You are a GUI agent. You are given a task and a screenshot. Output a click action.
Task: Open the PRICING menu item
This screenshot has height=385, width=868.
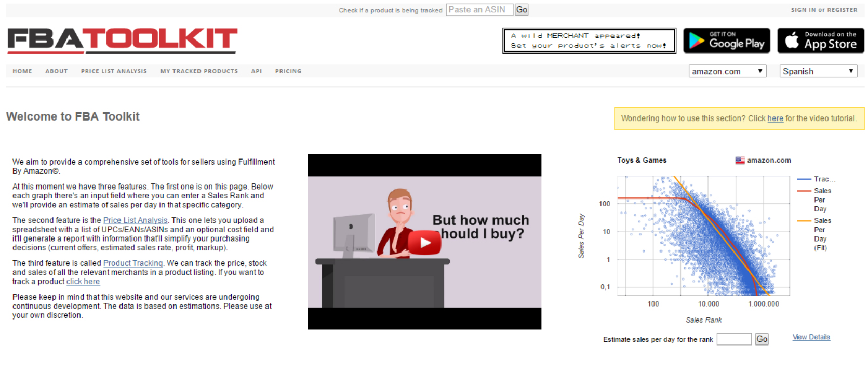[x=288, y=71]
